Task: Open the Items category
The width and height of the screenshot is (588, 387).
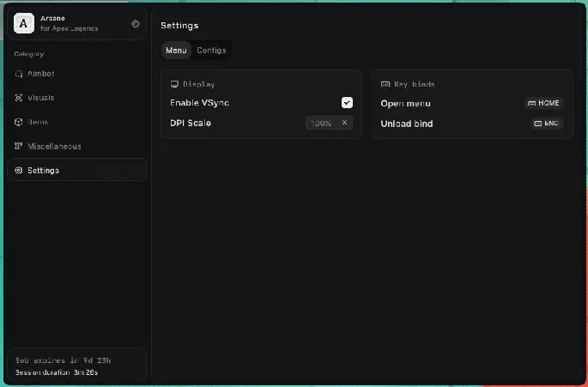Action: click(x=37, y=122)
